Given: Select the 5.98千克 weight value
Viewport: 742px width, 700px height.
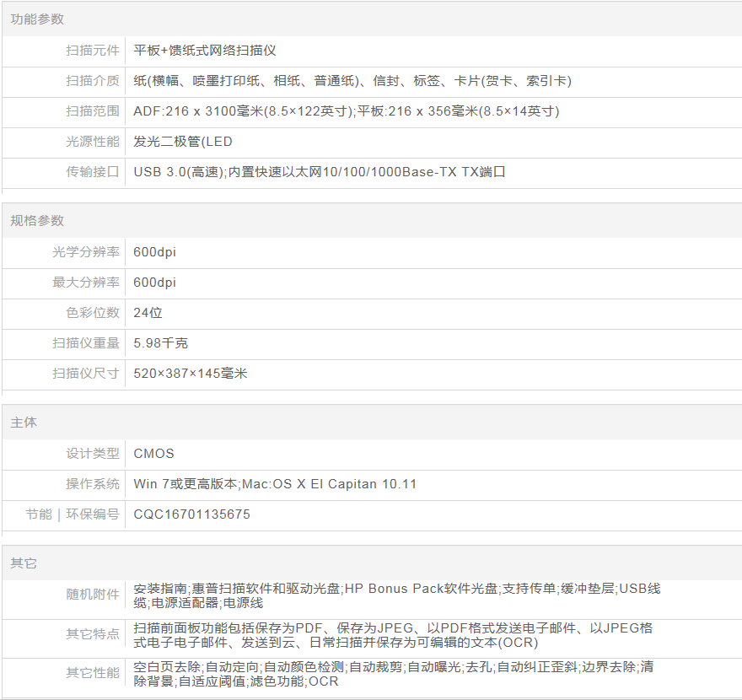Looking at the screenshot, I should tap(161, 343).
